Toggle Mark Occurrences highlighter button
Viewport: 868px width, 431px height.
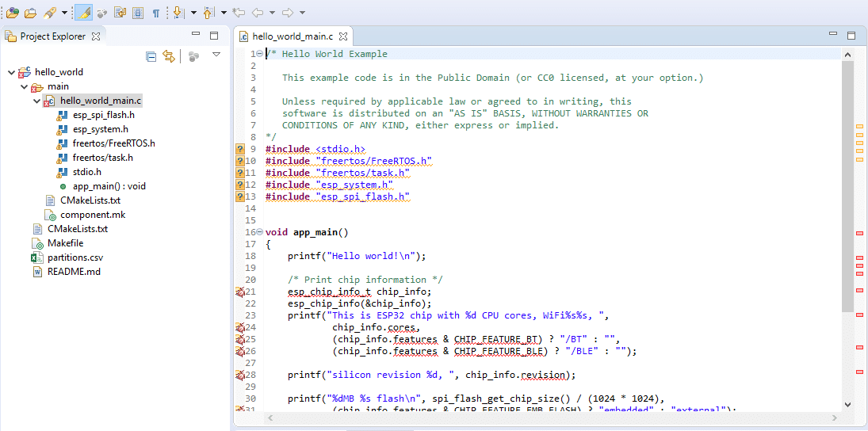83,12
